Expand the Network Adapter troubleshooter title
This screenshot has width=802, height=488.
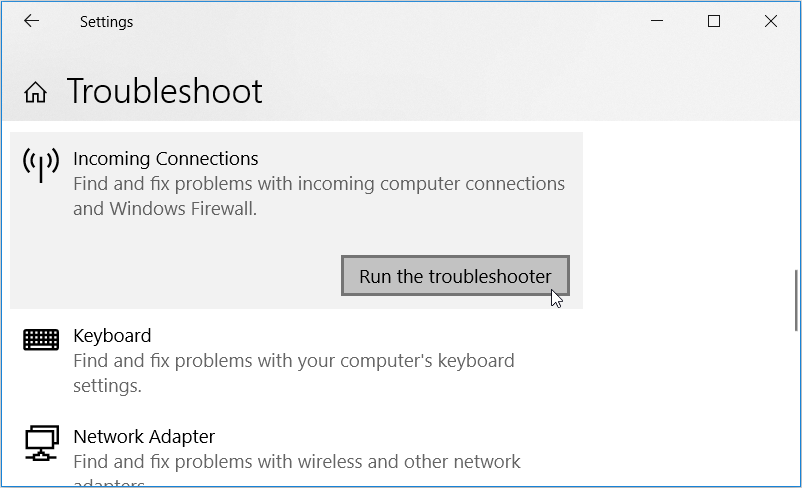click(x=144, y=436)
